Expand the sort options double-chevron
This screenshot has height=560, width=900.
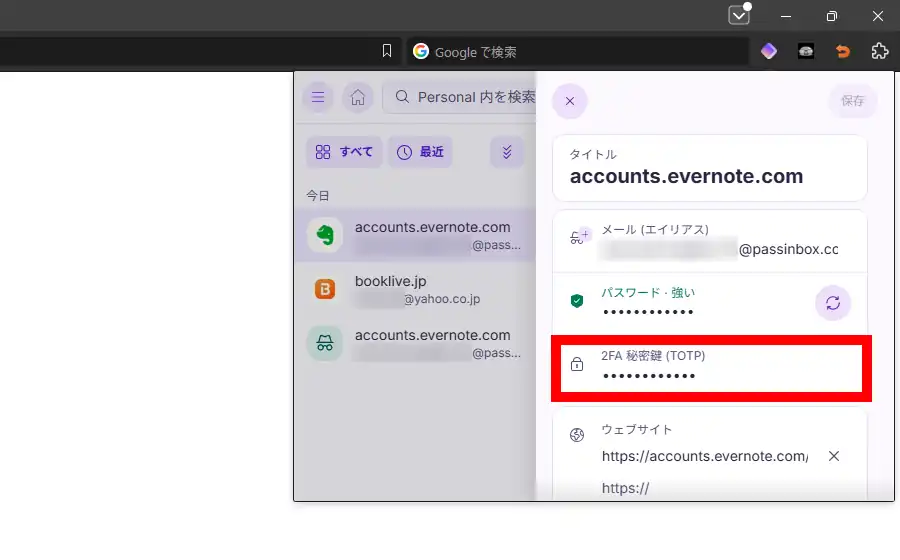(507, 152)
